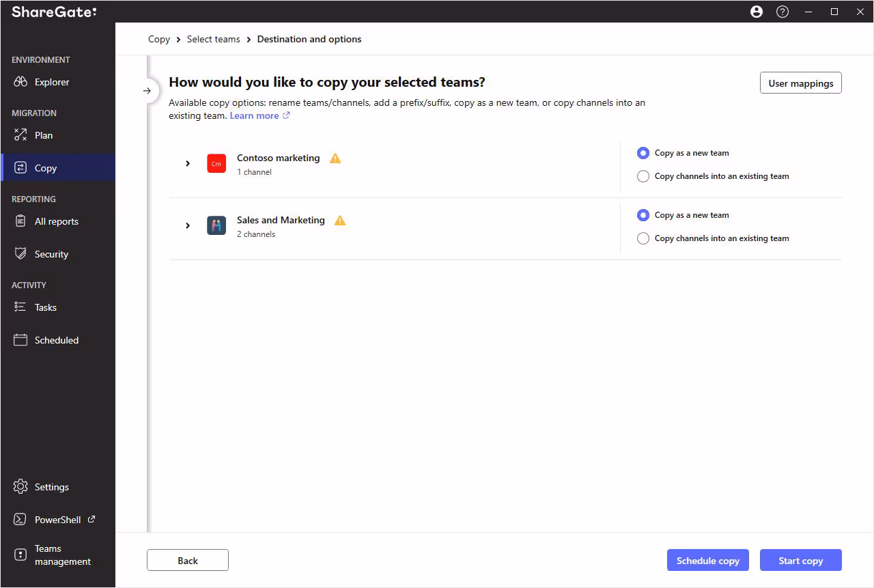
Task: Open the All reports clipboard icon
Action: coord(20,221)
